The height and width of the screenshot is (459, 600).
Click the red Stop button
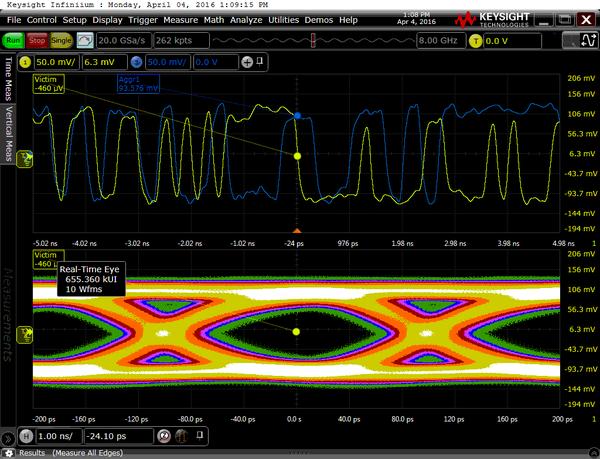point(37,41)
